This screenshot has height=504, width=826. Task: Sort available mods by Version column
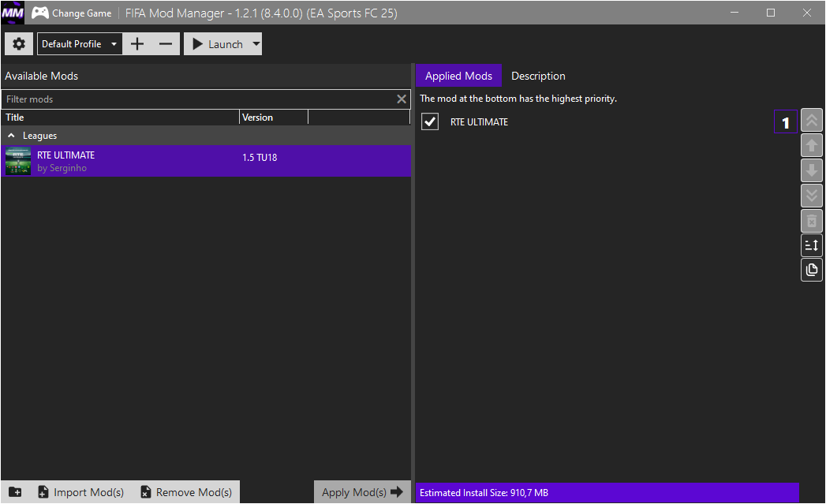[x=274, y=117]
